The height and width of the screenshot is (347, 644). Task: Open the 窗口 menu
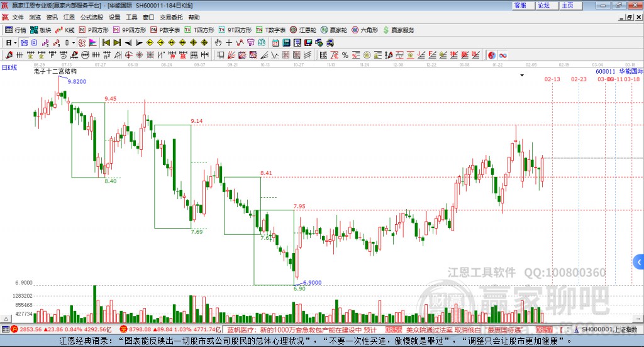(148, 17)
